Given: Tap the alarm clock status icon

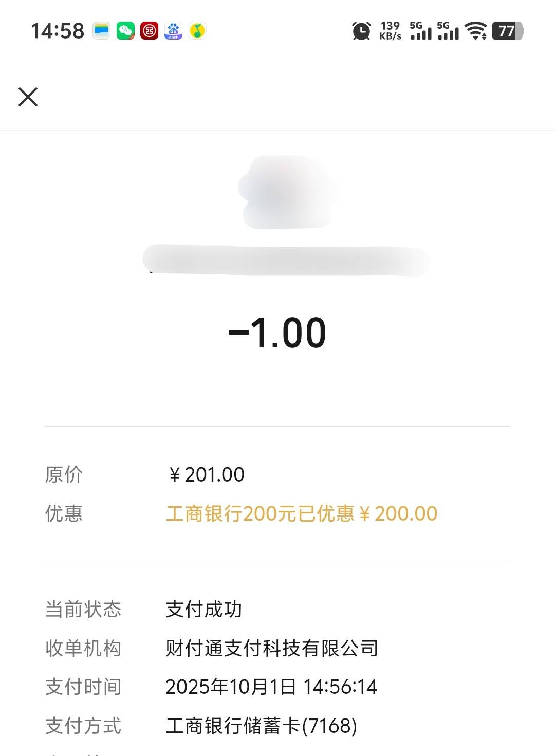Looking at the screenshot, I should click(361, 31).
